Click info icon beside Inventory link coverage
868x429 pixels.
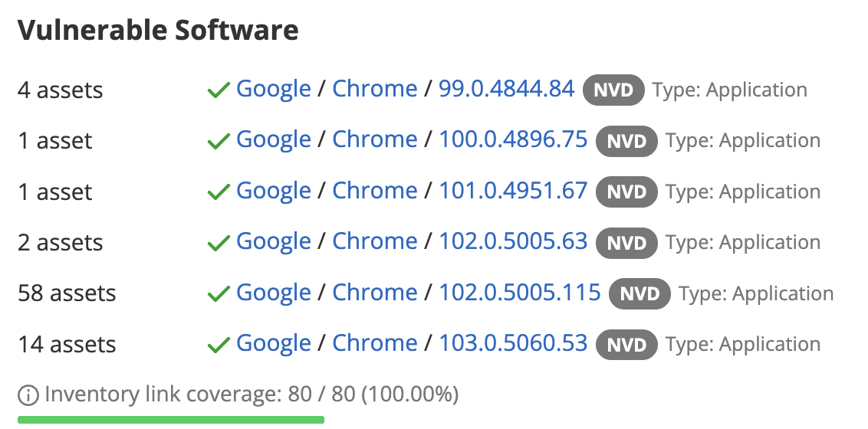[x=28, y=395]
